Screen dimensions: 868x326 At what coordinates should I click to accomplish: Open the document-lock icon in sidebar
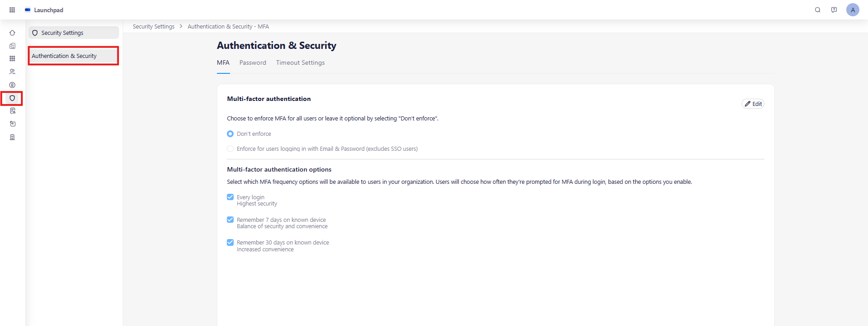point(12,111)
